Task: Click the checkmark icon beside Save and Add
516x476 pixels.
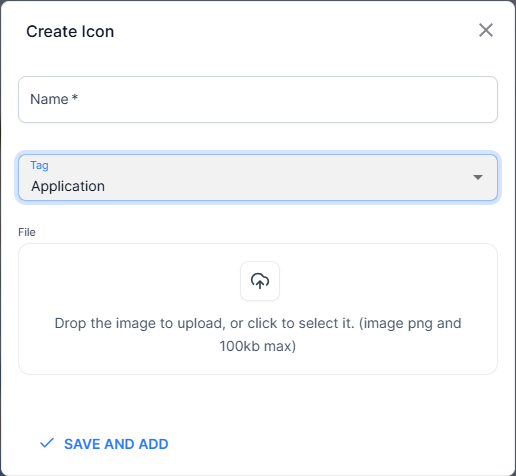Action: pos(47,443)
